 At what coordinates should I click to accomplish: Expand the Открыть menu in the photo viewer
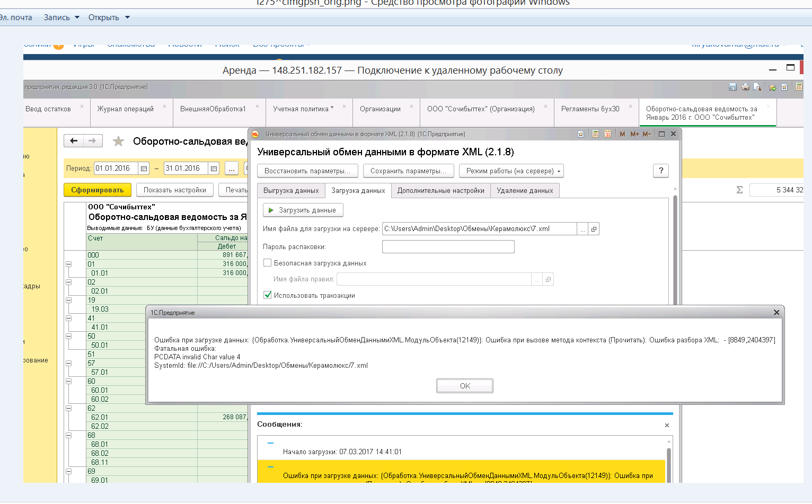(109, 17)
